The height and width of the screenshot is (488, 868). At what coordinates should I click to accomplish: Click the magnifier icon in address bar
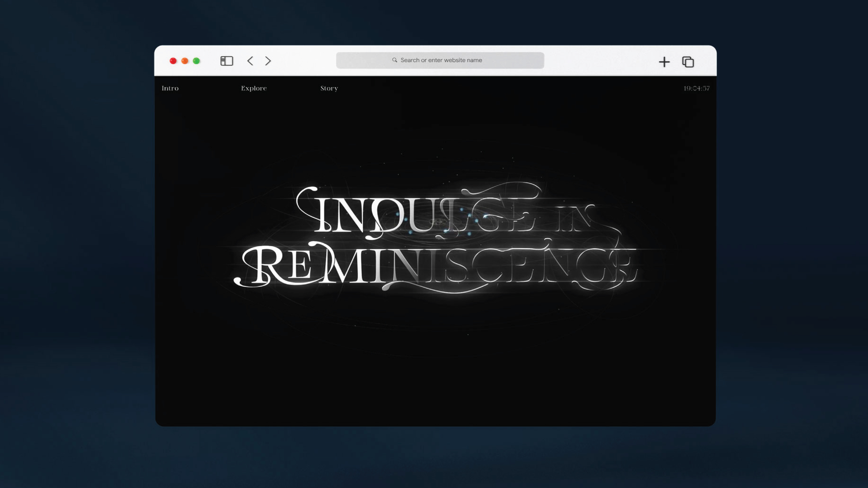click(x=395, y=60)
